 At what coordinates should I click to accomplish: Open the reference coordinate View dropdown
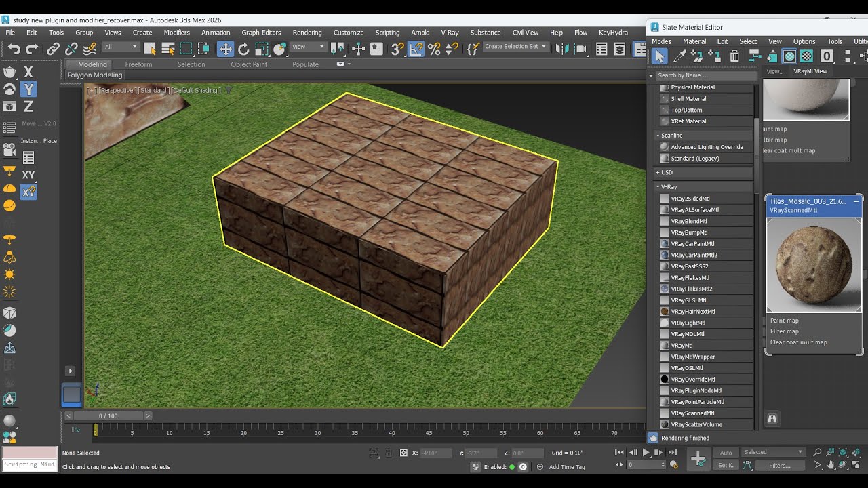pos(309,47)
